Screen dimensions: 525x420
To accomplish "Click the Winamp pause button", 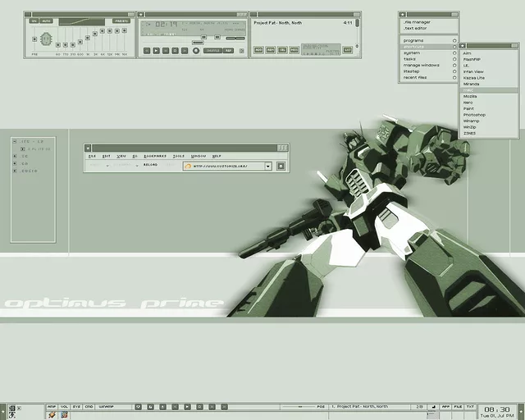I will click(166, 51).
